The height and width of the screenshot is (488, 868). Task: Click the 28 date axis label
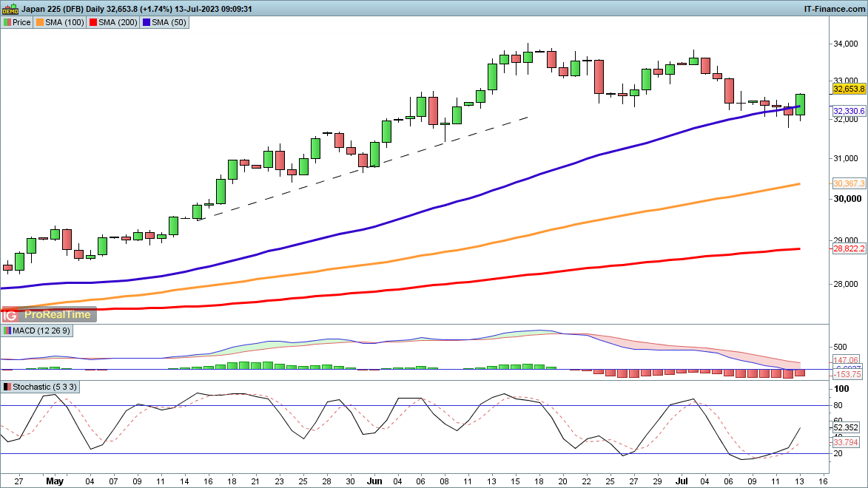[x=326, y=481]
